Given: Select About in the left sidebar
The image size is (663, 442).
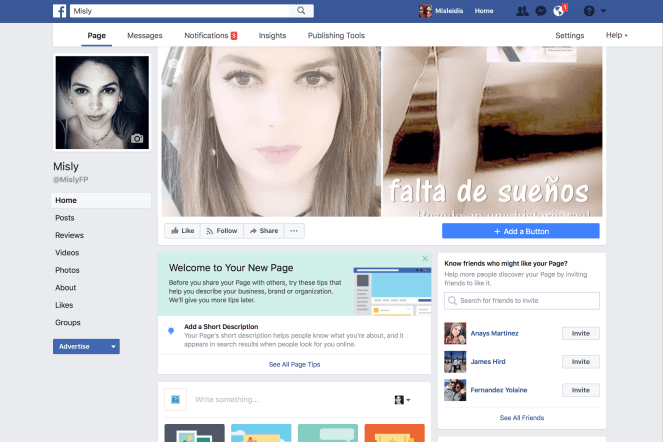Looking at the screenshot, I should pyautogui.click(x=66, y=288).
